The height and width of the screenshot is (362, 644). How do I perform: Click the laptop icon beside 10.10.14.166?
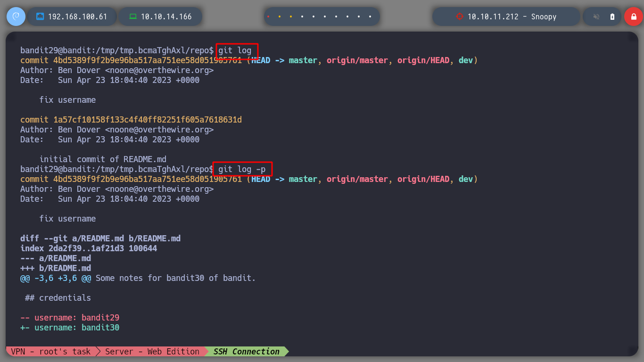pos(133,16)
